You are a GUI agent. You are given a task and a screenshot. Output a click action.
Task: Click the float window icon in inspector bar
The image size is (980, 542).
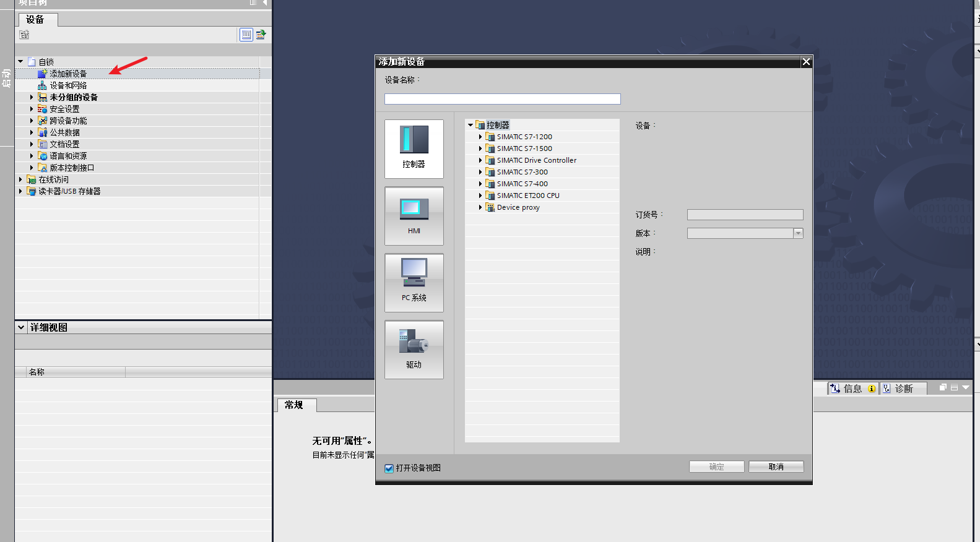point(943,387)
